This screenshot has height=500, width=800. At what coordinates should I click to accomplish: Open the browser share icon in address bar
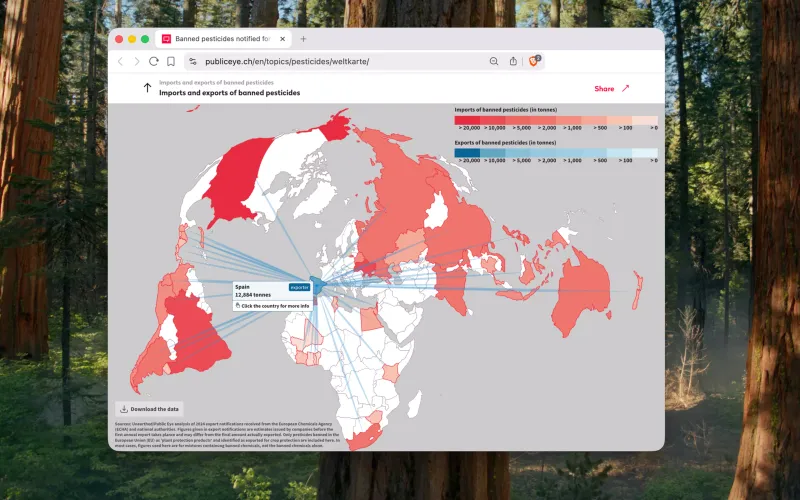(513, 61)
